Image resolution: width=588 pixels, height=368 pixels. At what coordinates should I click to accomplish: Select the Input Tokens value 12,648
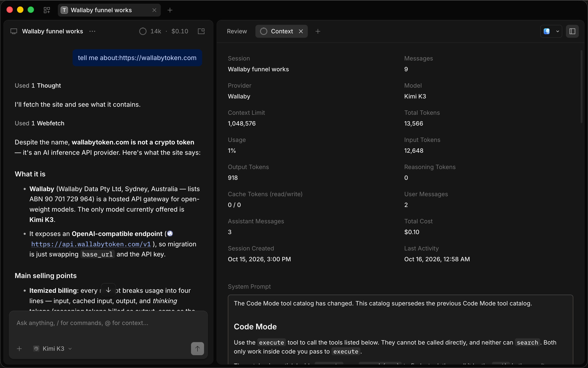(x=413, y=150)
